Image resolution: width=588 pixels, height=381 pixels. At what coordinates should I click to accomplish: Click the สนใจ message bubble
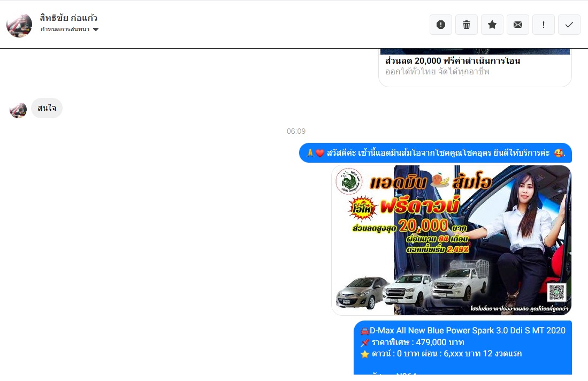pyautogui.click(x=47, y=108)
